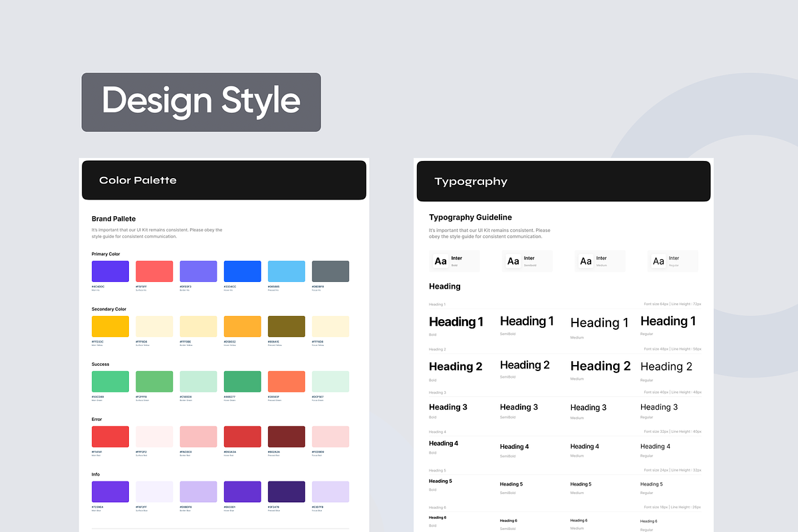Click the 'Primary Color' section label

coord(106,254)
